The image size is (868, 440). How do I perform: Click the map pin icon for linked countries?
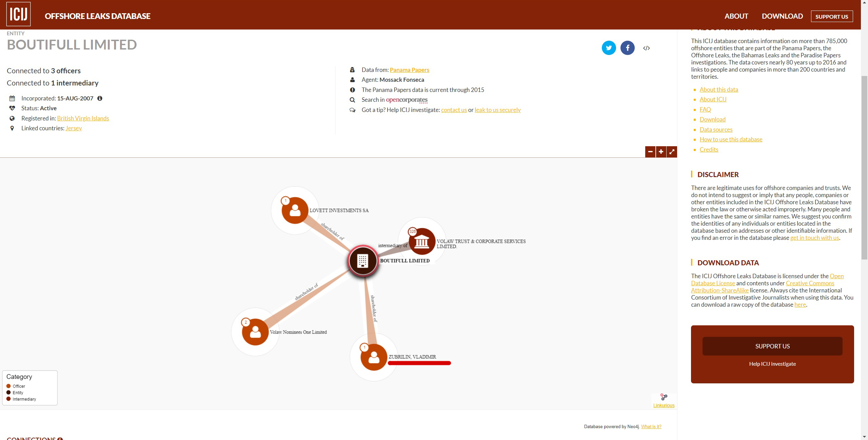12,128
